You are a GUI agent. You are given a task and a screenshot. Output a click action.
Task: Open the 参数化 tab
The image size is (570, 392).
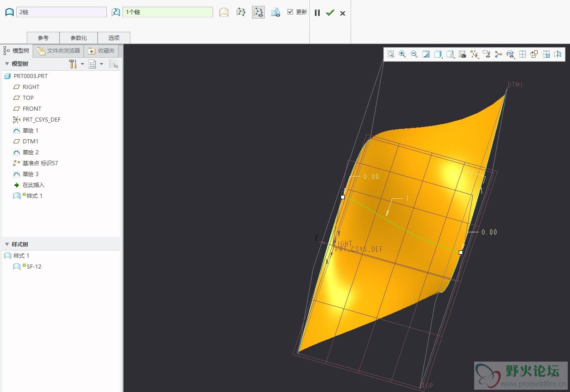(79, 38)
